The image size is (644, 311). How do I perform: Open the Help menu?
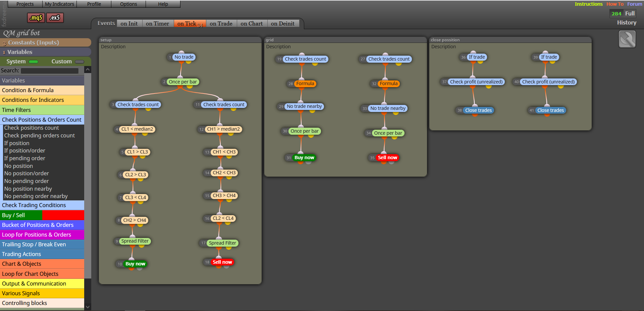tap(163, 4)
